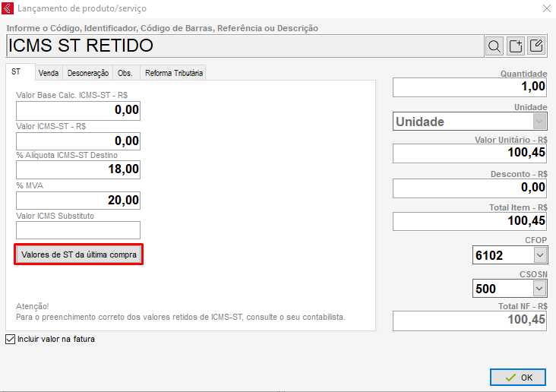The image size is (556, 392).
Task: Confirm with the OK button
Action: (518, 377)
